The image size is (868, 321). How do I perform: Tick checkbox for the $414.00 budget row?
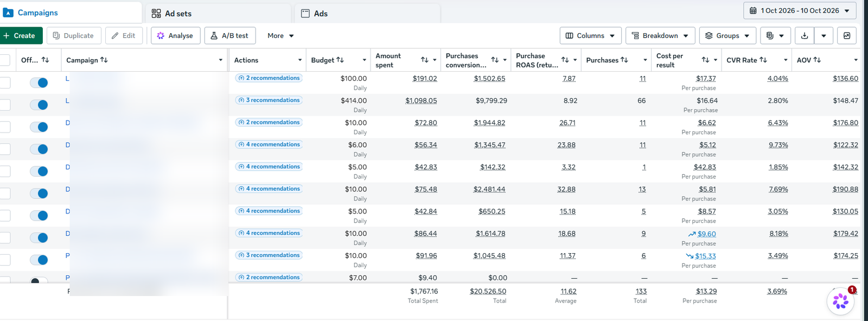(5, 105)
